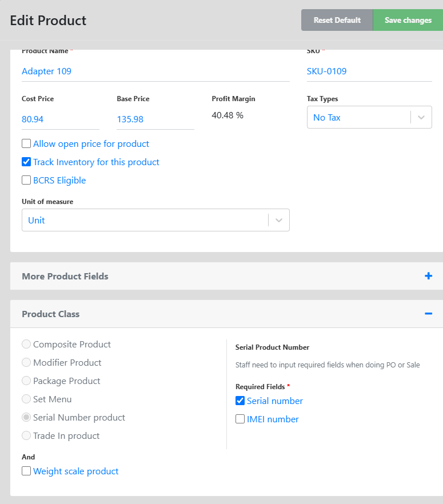The image size is (443, 504).
Task: Enable Weight scale product option
Action: coord(26,471)
